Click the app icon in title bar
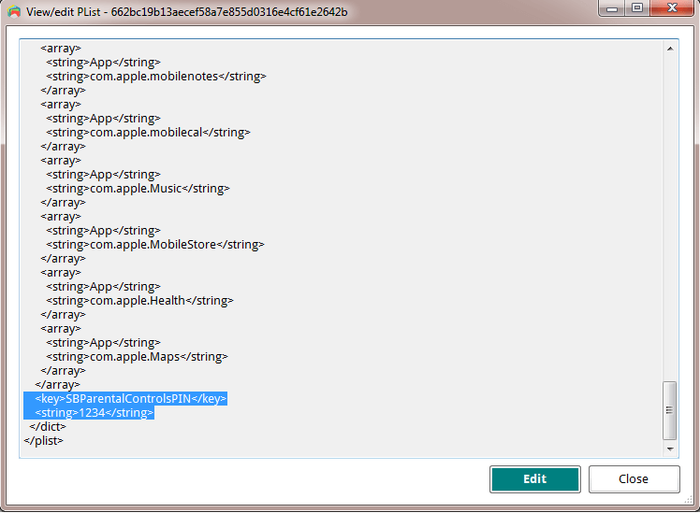 pyautogui.click(x=14, y=12)
